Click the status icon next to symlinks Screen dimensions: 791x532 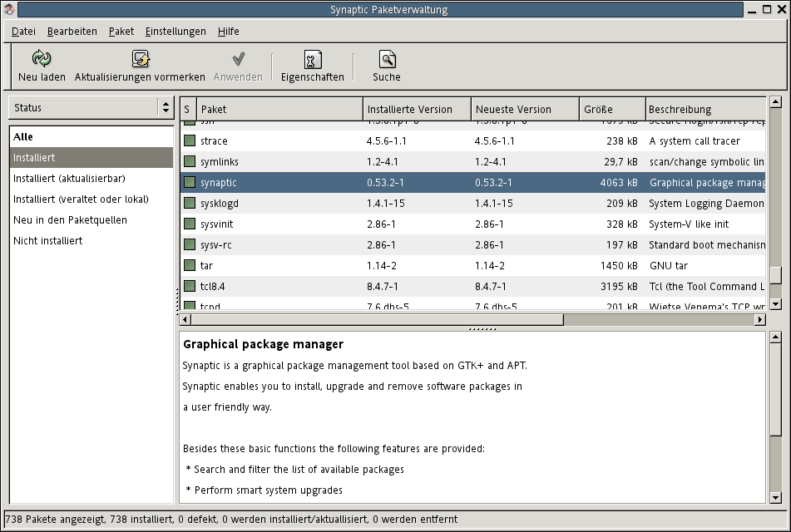(190, 161)
